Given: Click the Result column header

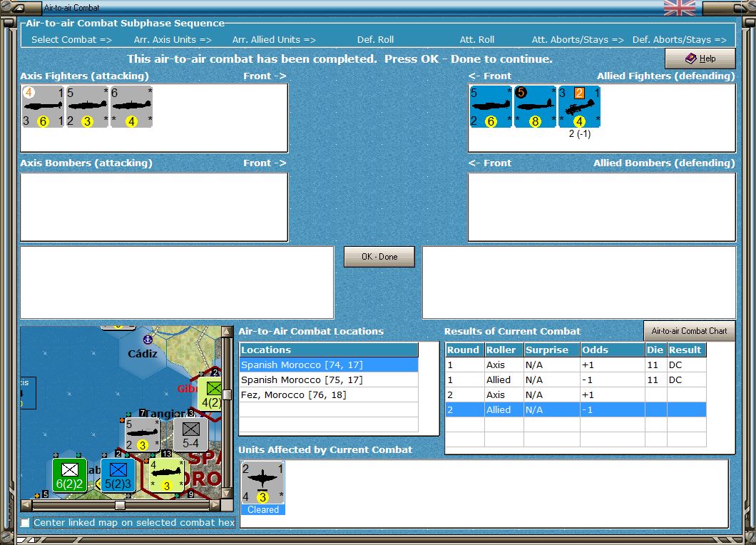Looking at the screenshot, I should coord(687,350).
